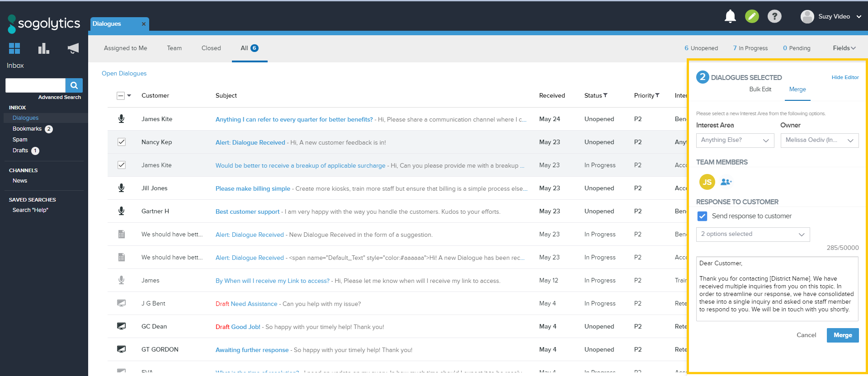Open the Bookmarks folder in the inbox
This screenshot has height=376, width=868.
pos(27,129)
